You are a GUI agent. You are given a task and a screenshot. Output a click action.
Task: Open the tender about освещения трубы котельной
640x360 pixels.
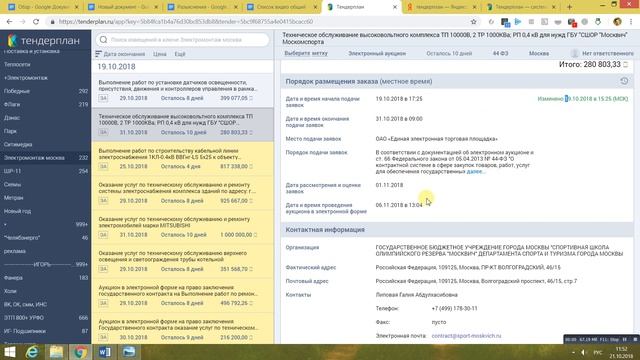[x=182, y=261]
